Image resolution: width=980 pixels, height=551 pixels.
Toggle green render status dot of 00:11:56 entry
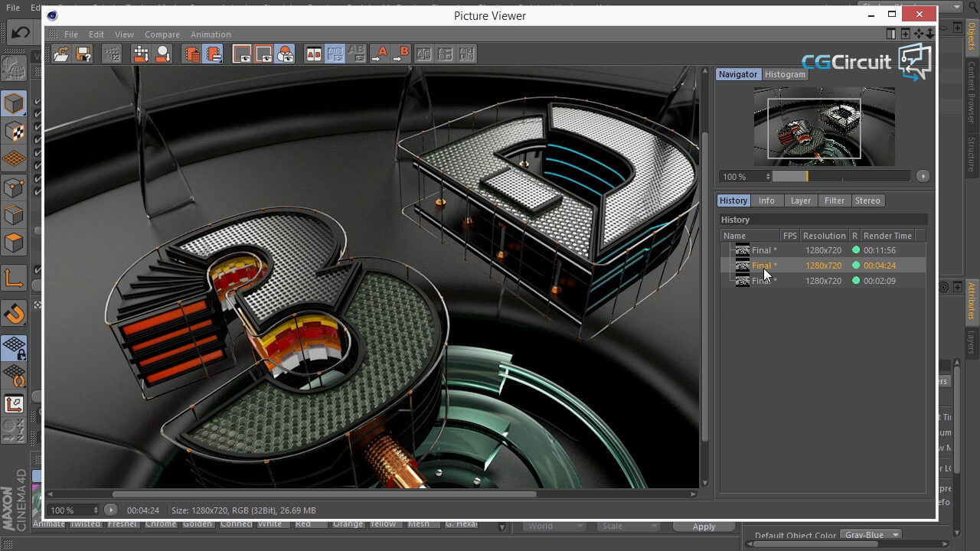coord(856,250)
